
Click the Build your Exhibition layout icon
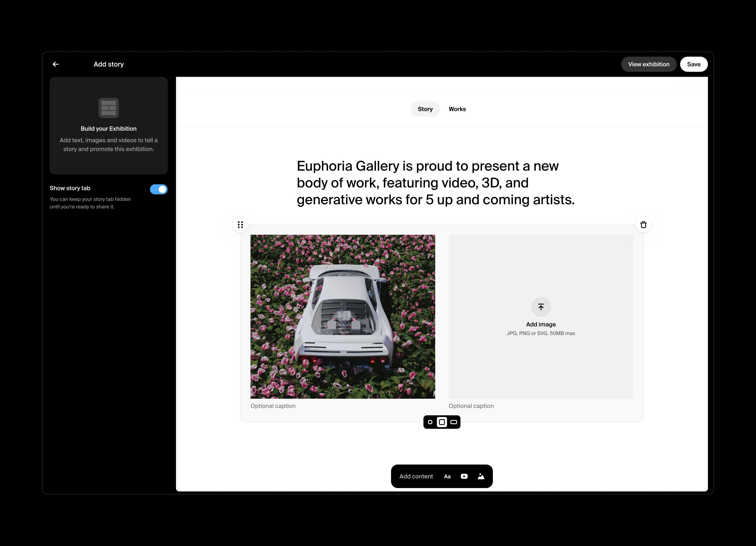click(109, 108)
